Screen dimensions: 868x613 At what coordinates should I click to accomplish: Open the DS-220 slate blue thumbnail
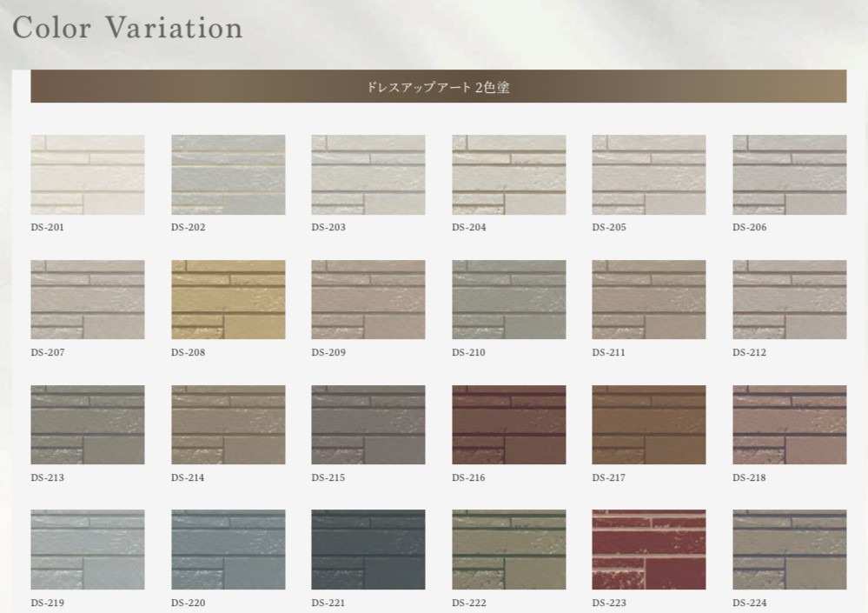228,550
